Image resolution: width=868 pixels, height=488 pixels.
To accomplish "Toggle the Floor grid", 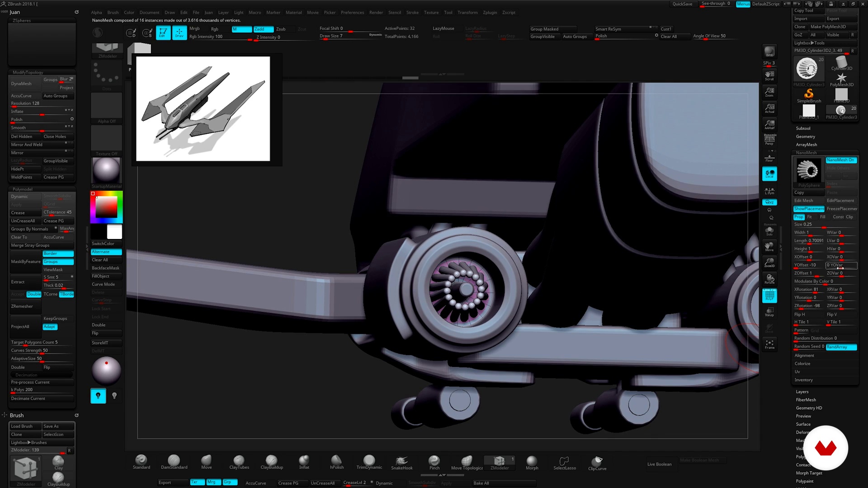I will click(x=769, y=158).
